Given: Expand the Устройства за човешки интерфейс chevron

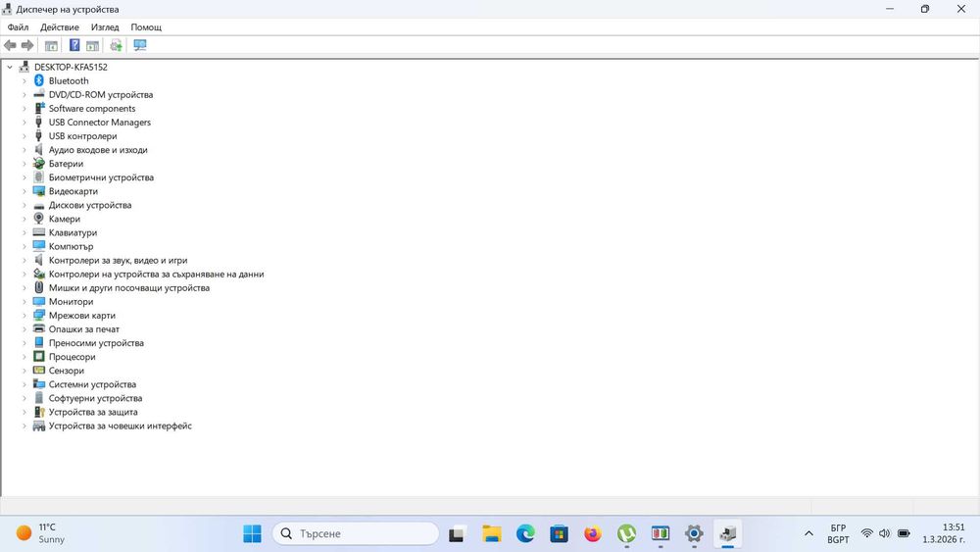Looking at the screenshot, I should (24, 426).
